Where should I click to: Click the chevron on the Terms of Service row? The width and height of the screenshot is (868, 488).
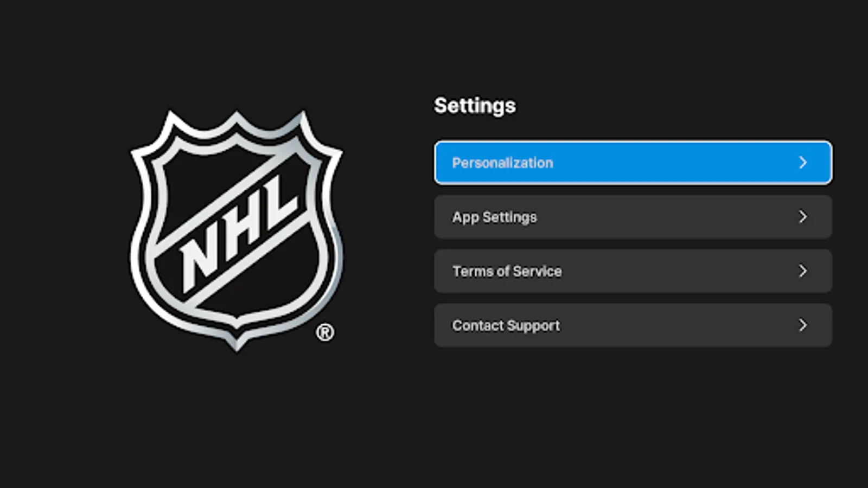pyautogui.click(x=803, y=271)
